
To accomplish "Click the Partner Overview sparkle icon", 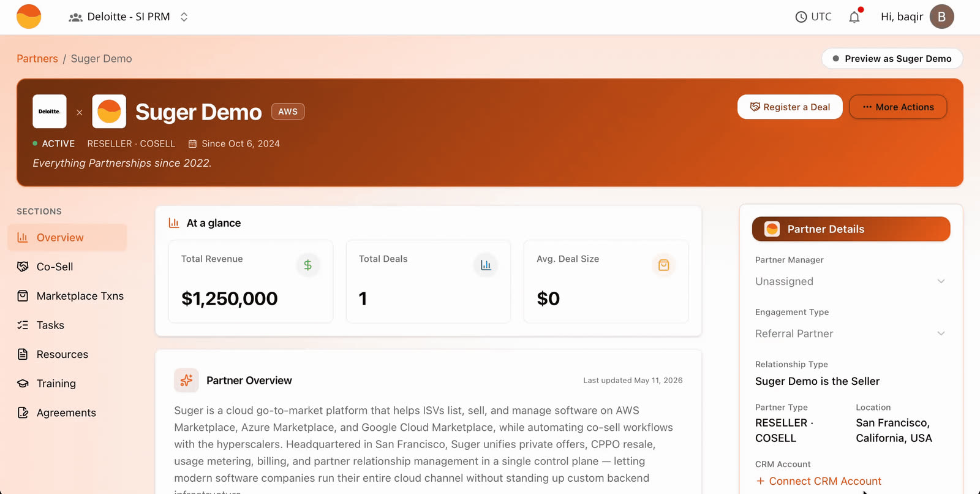I will pos(187,381).
